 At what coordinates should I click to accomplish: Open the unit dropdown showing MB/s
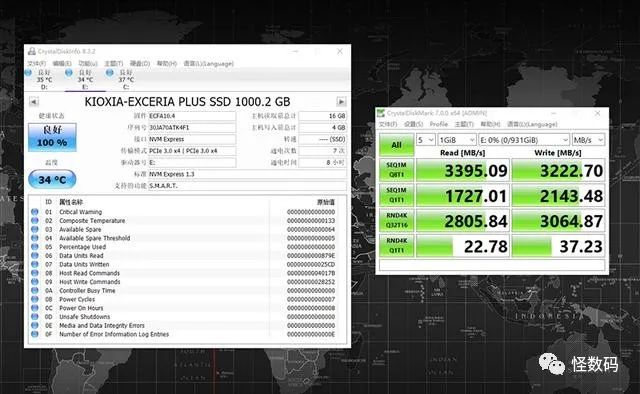point(588,140)
